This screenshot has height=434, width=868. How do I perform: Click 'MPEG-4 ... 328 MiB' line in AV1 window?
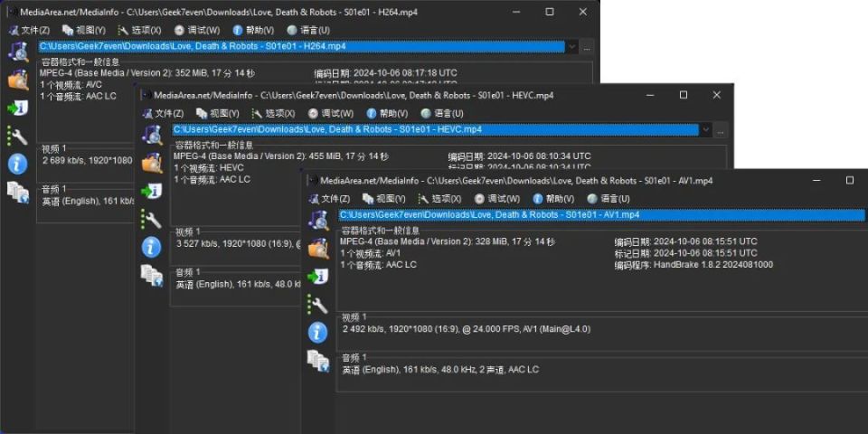448,242
